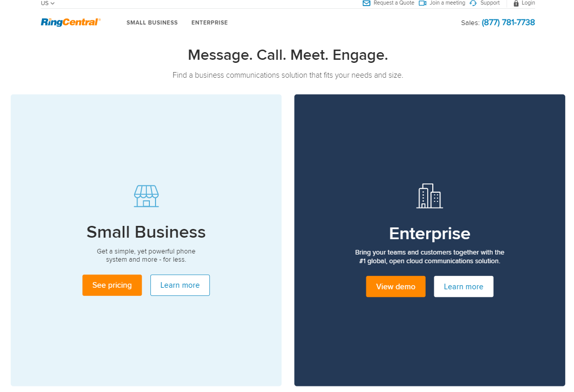The image size is (574, 392).
Task: Click the Enterprise card heading
Action: pyautogui.click(x=429, y=234)
